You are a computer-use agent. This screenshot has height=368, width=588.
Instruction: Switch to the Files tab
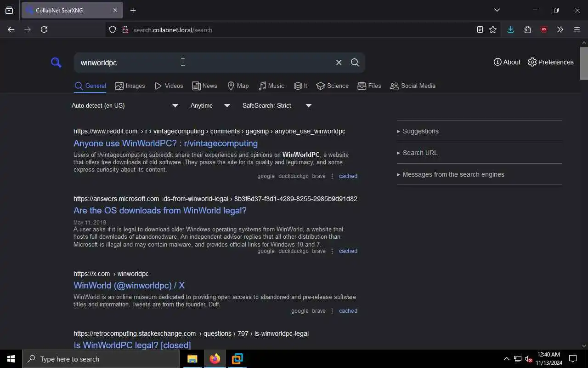[369, 86]
